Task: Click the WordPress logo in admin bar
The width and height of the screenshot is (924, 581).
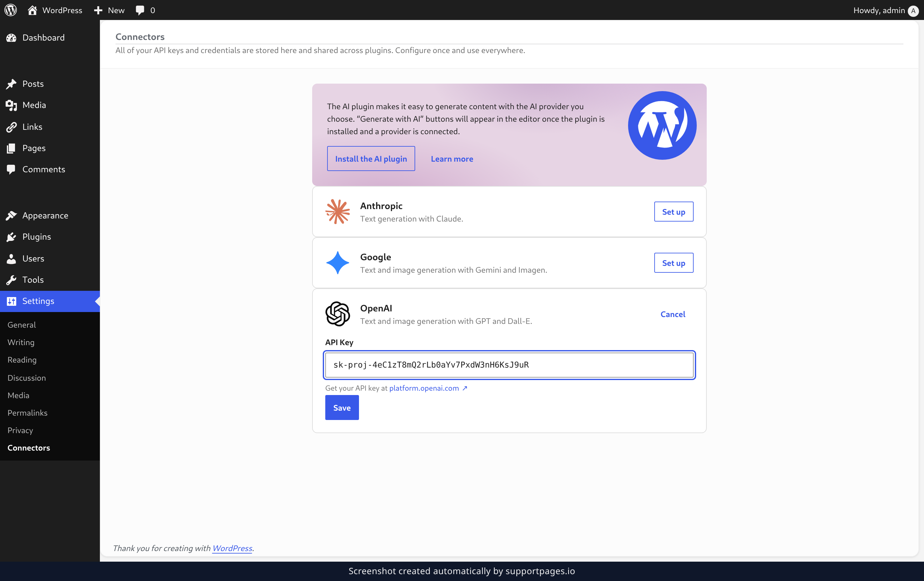Action: point(11,10)
